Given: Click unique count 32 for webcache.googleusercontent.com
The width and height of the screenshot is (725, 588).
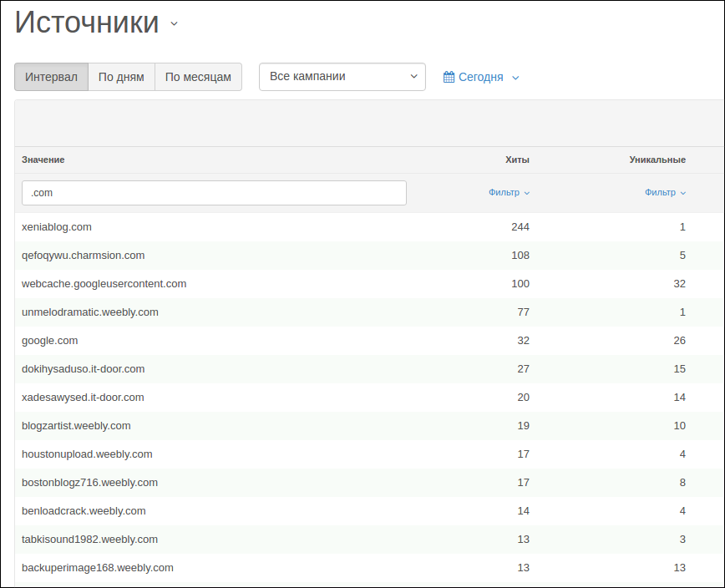Looking at the screenshot, I should click(x=679, y=284).
